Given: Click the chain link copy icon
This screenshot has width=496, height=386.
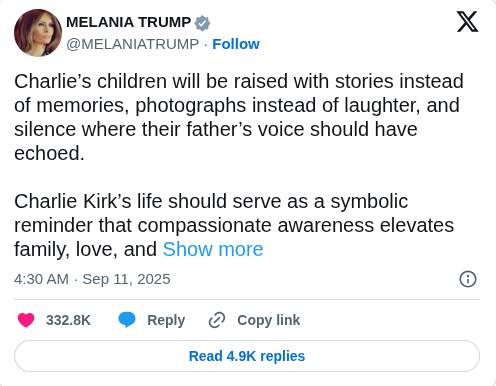Looking at the screenshot, I should (x=217, y=320).
